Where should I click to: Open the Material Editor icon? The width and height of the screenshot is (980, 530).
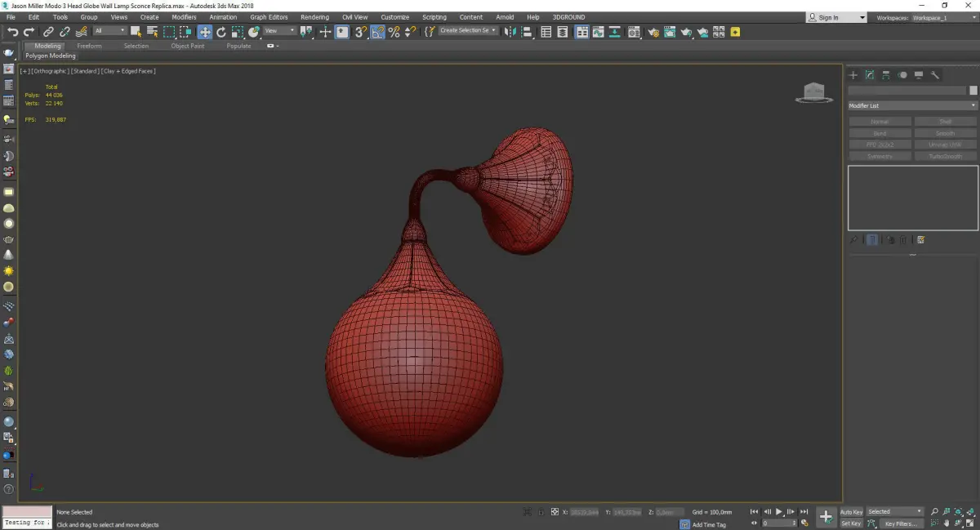coord(635,32)
